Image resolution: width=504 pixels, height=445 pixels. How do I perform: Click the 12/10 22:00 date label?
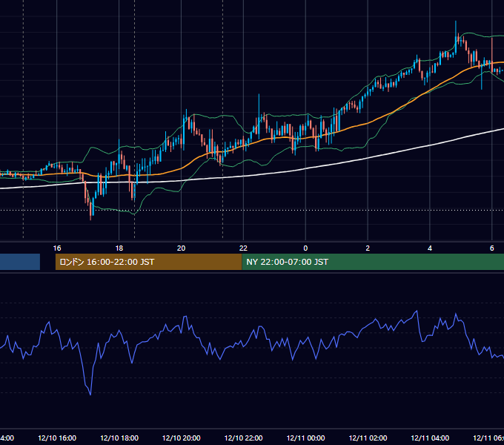click(243, 438)
